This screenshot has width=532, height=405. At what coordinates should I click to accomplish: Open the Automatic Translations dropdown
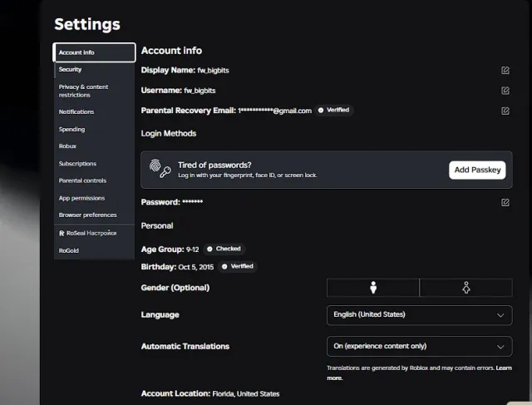[x=419, y=346]
